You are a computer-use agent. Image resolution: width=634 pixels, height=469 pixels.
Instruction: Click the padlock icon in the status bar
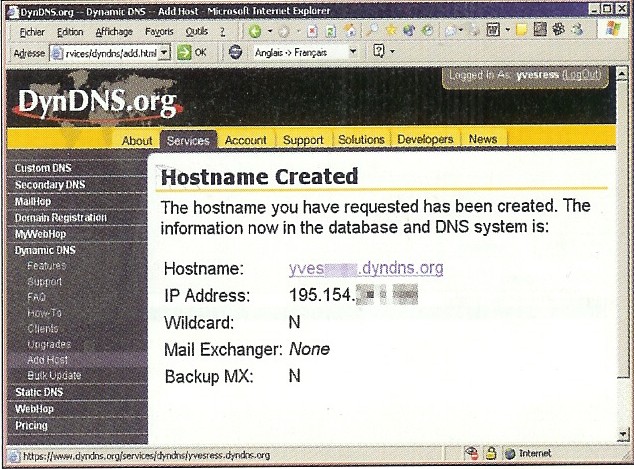[x=490, y=454]
